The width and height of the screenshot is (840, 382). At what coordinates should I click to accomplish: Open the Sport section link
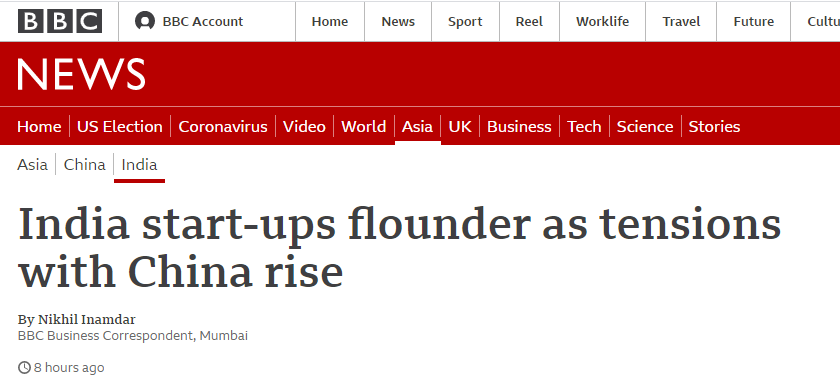point(465,21)
